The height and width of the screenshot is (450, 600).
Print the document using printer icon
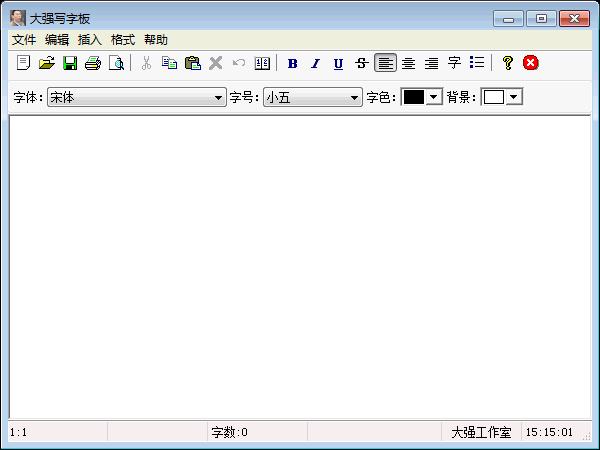(93, 63)
